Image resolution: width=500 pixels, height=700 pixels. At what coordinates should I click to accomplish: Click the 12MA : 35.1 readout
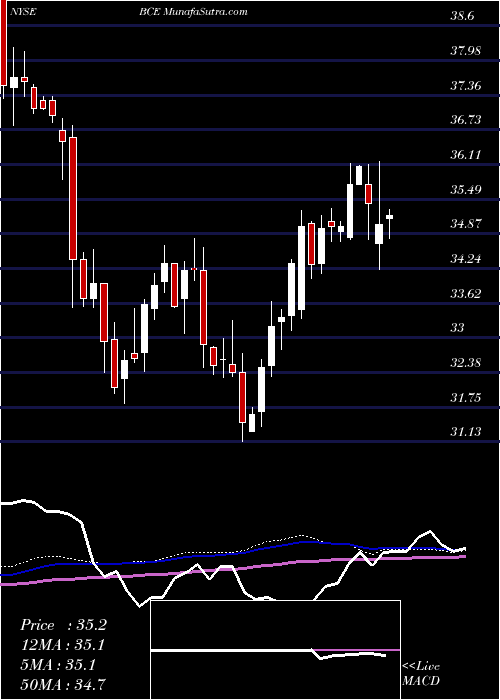64,645
